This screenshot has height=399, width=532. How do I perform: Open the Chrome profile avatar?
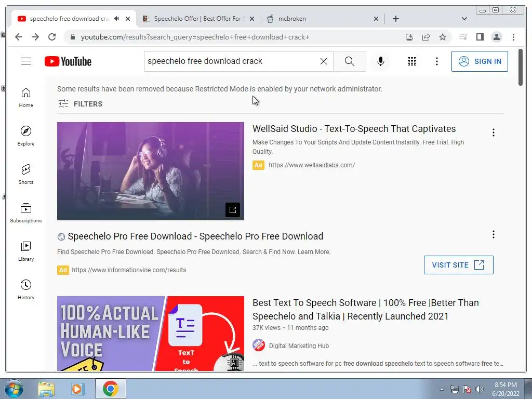point(496,37)
